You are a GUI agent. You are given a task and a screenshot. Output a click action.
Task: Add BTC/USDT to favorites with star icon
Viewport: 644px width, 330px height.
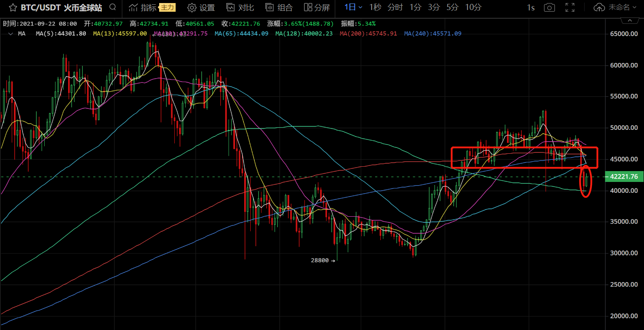(13, 7)
